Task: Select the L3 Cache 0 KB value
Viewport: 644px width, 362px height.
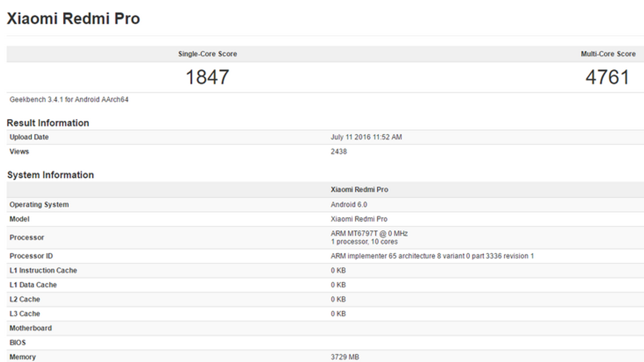Action: click(338, 314)
